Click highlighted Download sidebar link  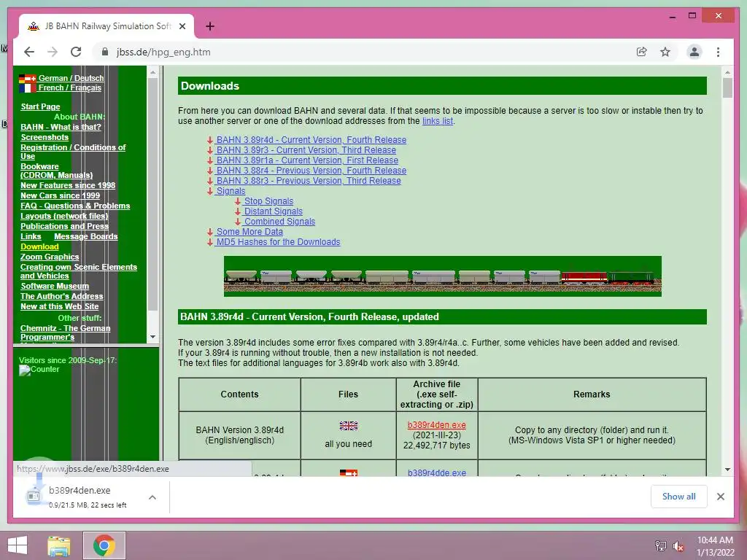coord(39,246)
